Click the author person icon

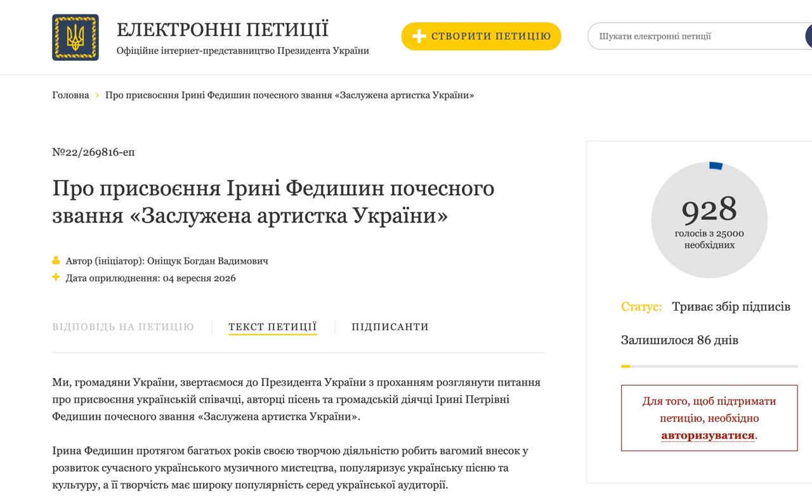56,261
